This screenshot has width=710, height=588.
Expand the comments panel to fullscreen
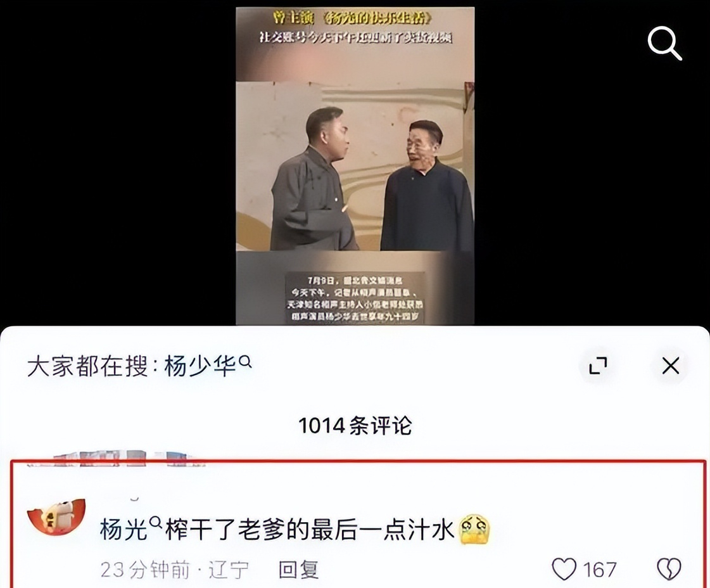598,365
